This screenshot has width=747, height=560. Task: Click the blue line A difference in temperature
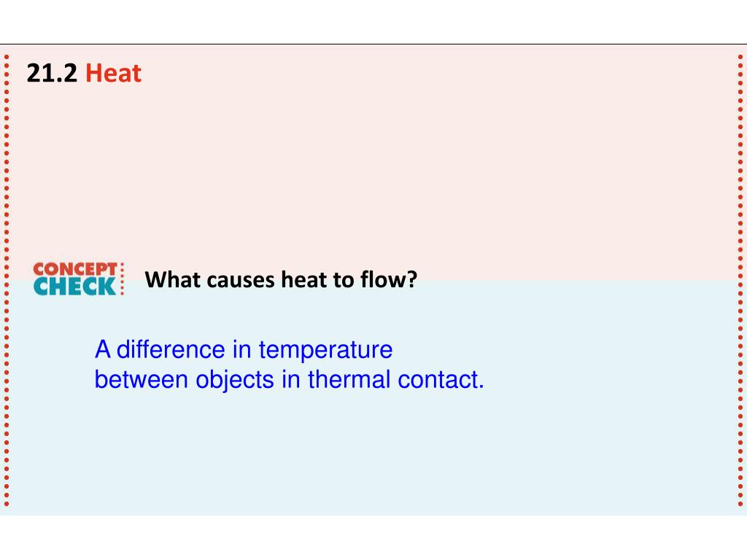(x=244, y=351)
